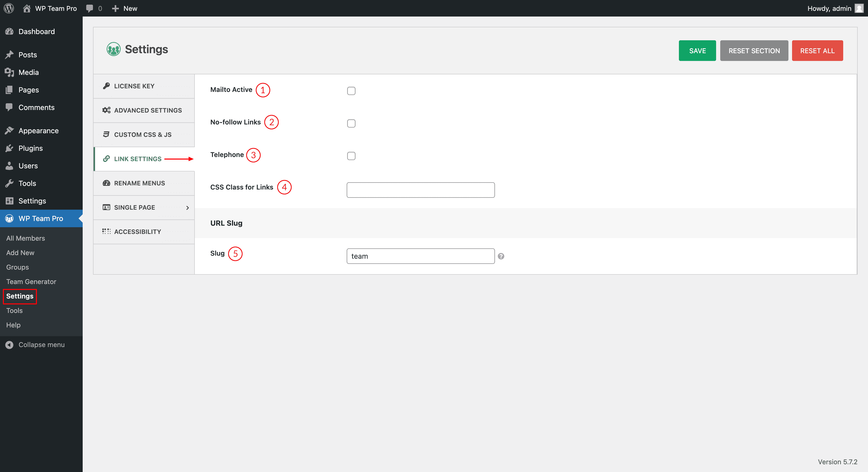Click the WordPress logo icon
868x472 pixels.
(x=9, y=8)
